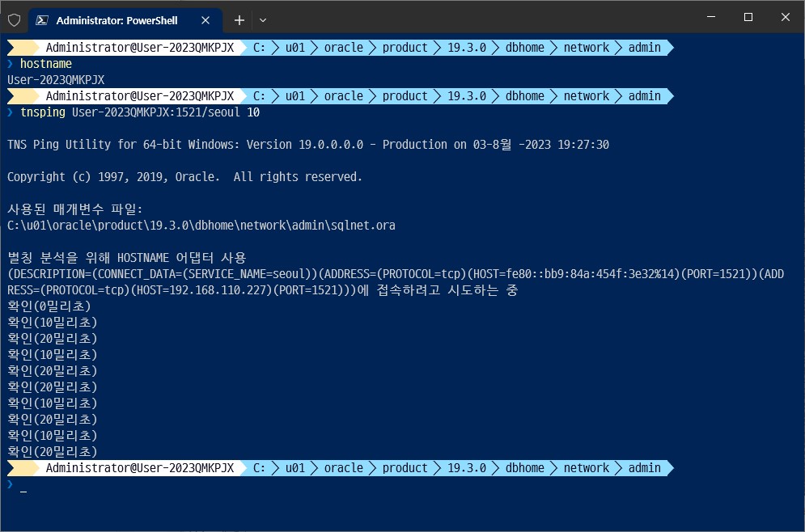805x532 pixels.
Task: Close the terminal window
Action: click(x=785, y=17)
